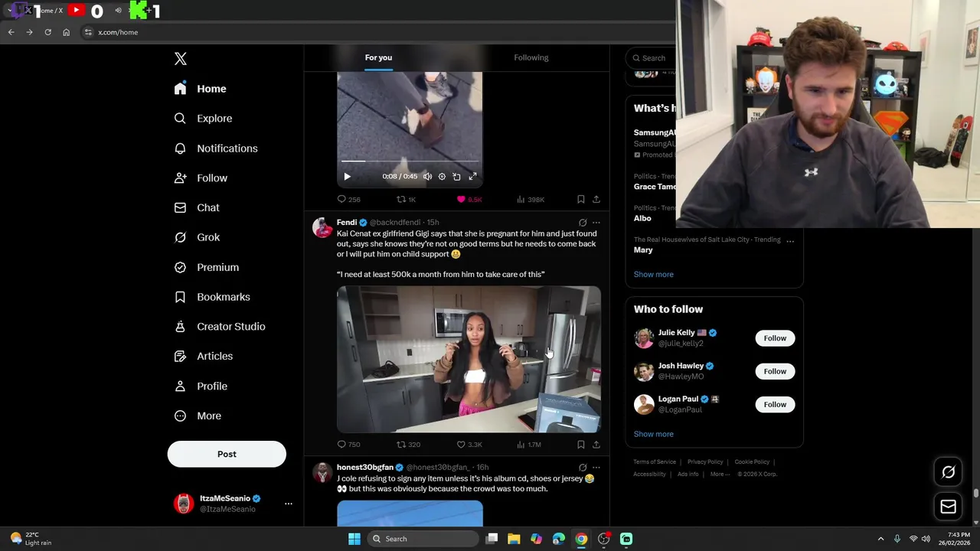
Task: Play Fendi's kitchen video thumbnail
Action: click(x=469, y=359)
